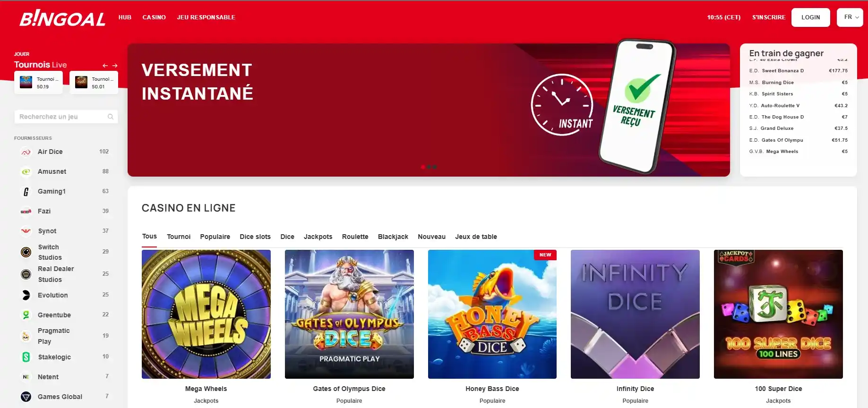Click the Honey Bass Dice title text
Image resolution: width=868 pixels, height=408 pixels.
(492, 389)
